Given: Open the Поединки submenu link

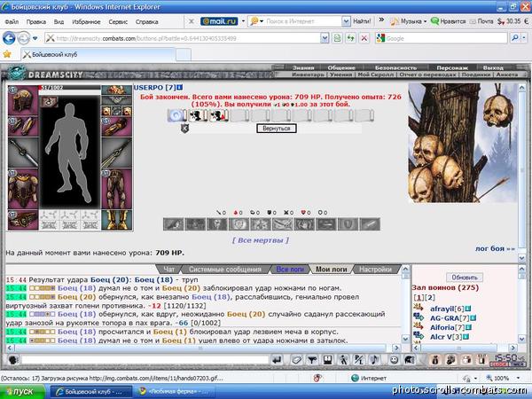Looking at the screenshot, I should [x=475, y=74].
